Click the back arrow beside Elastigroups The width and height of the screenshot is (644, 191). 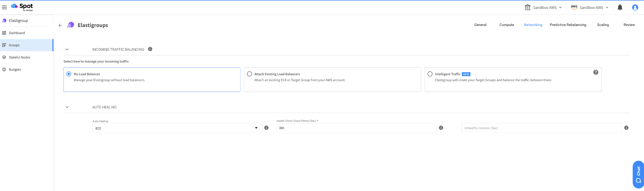(60, 25)
